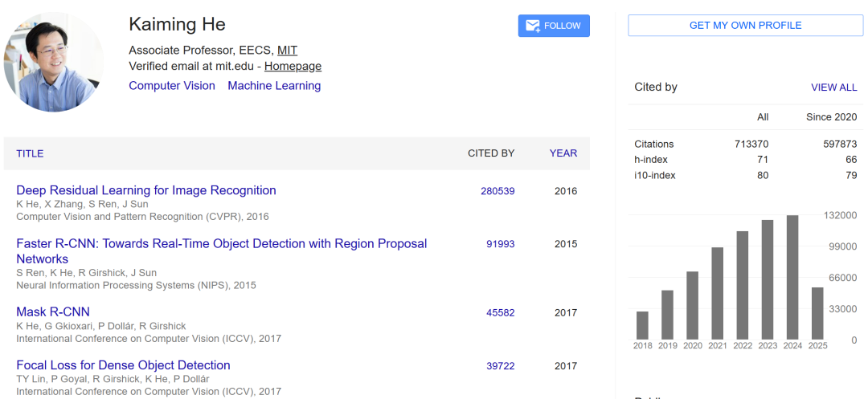The image size is (868, 399).
Task: Click the envelope icon in Follow button
Action: (533, 26)
